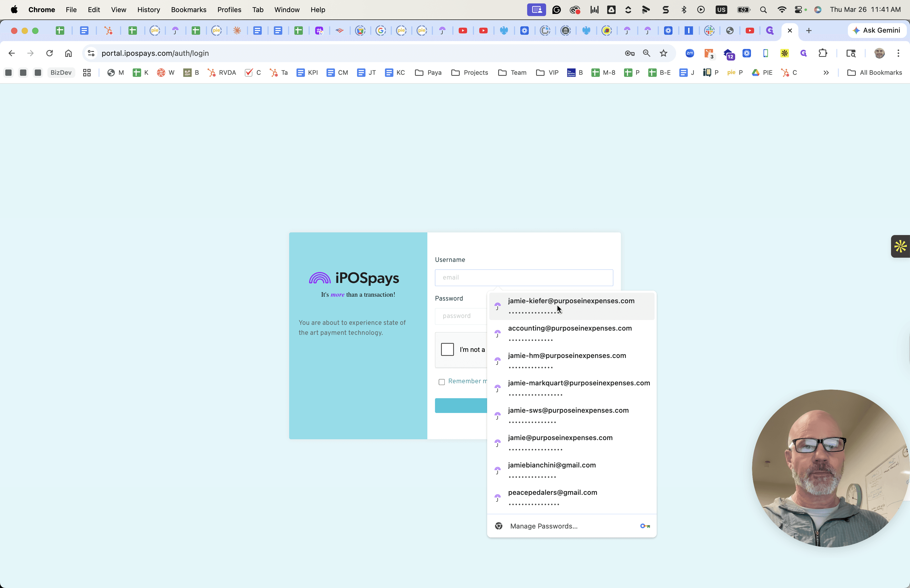This screenshot has height=588, width=910.
Task: Click the address bar URL
Action: pos(155,53)
